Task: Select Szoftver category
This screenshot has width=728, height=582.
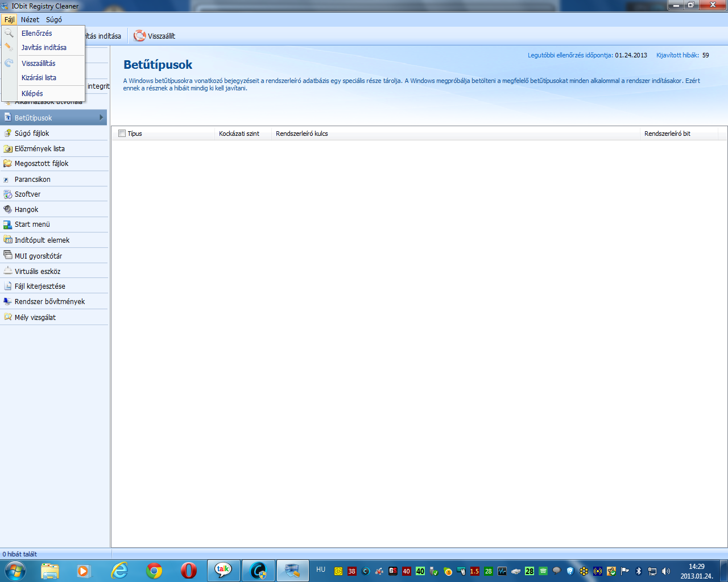Action: point(53,194)
